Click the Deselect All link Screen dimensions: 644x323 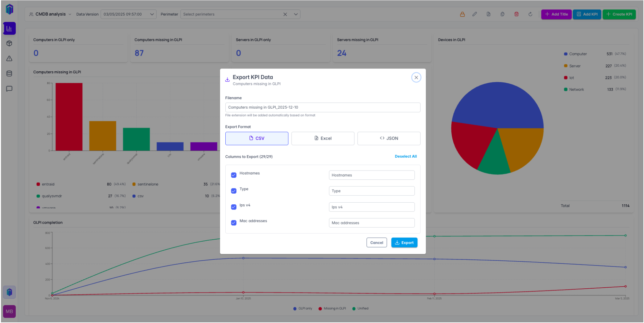[x=405, y=156]
